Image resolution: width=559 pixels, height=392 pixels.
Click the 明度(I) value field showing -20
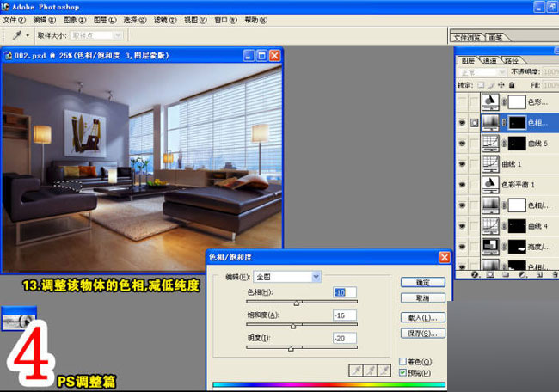pyautogui.click(x=345, y=338)
